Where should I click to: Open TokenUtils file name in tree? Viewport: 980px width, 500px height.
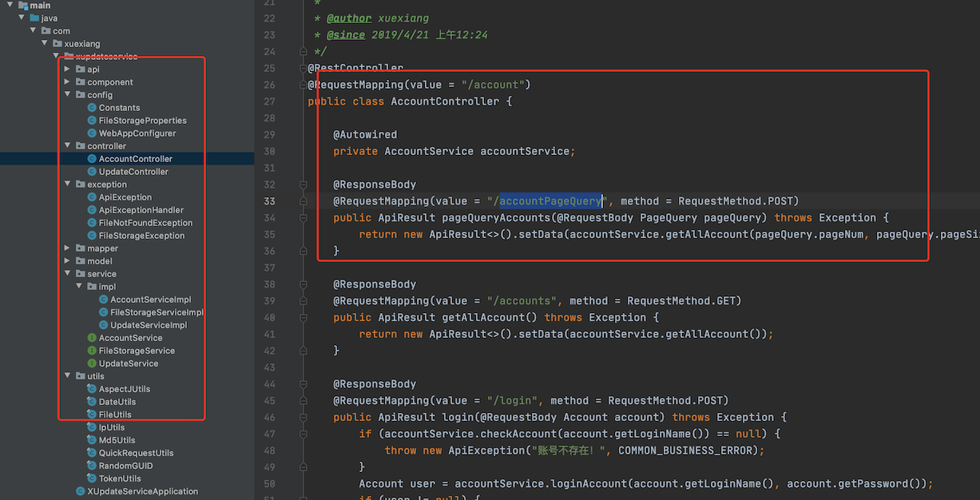coord(120,478)
